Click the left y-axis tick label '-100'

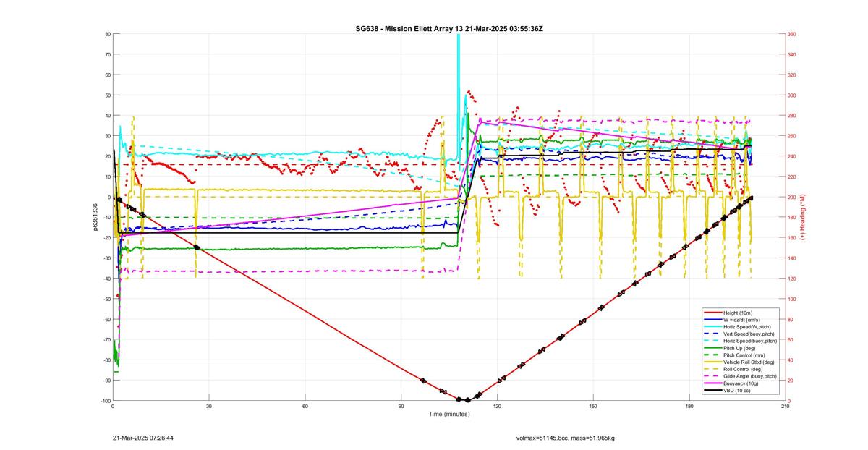[105, 401]
